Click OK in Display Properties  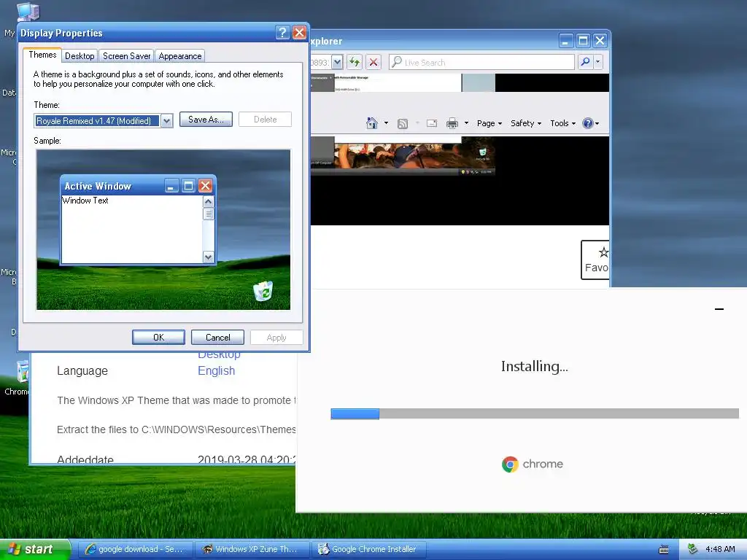(x=158, y=337)
